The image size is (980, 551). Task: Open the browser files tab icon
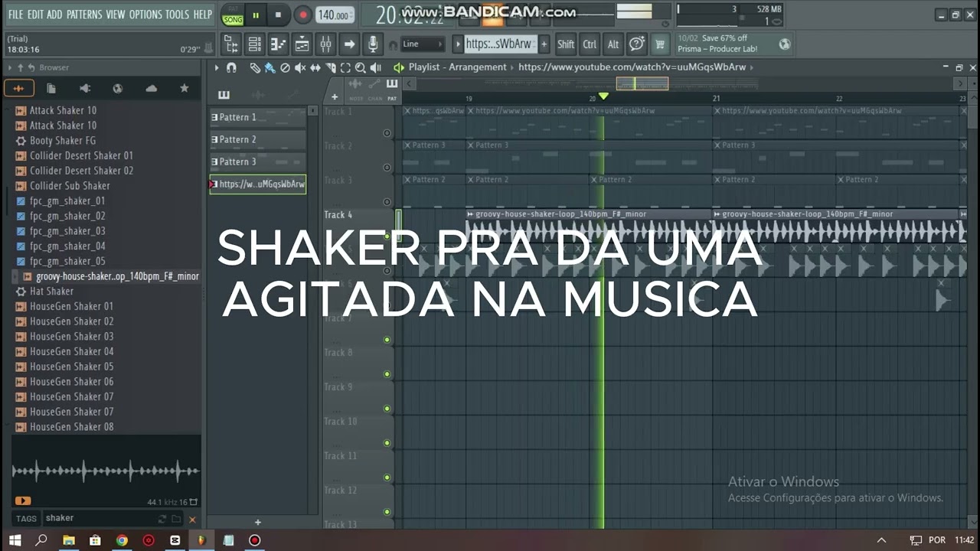[51, 89]
